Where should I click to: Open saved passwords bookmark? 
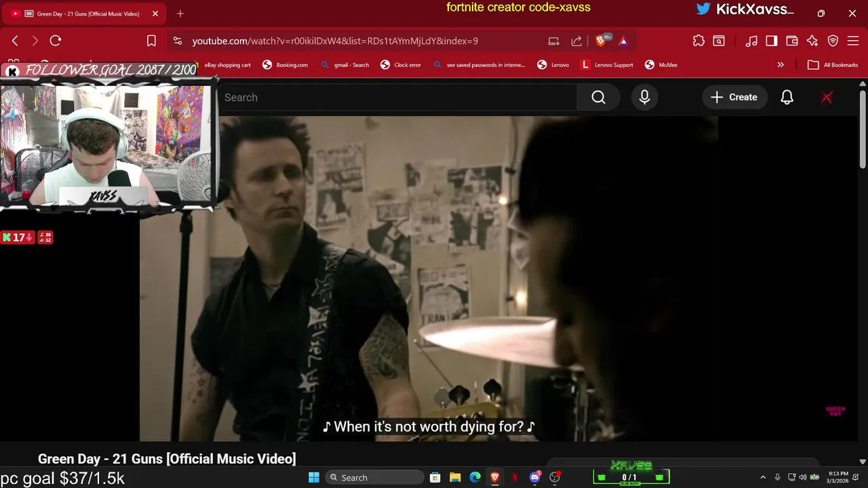coord(479,65)
